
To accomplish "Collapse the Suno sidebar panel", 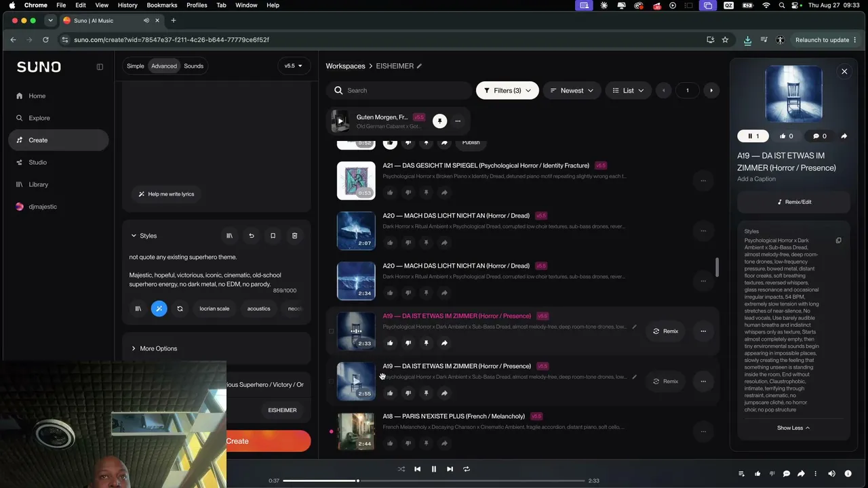I will click(x=100, y=67).
